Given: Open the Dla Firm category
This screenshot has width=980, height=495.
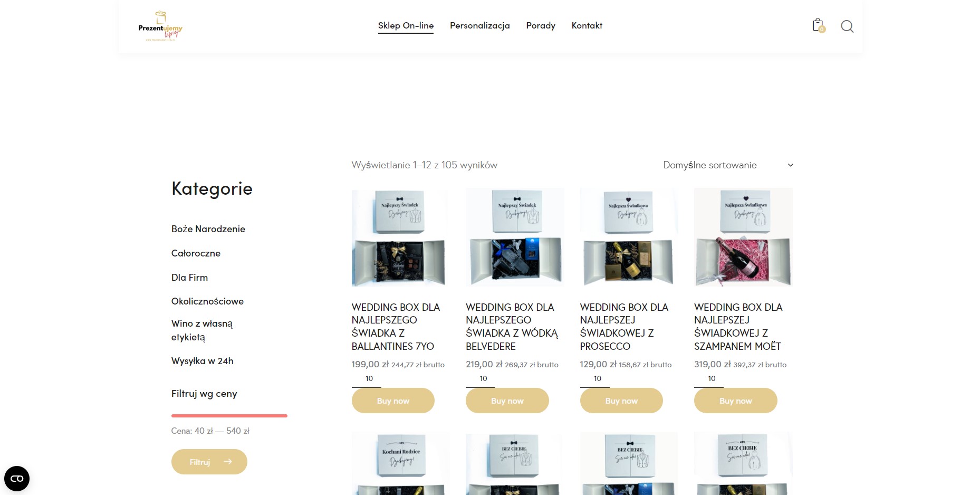Looking at the screenshot, I should pyautogui.click(x=189, y=278).
